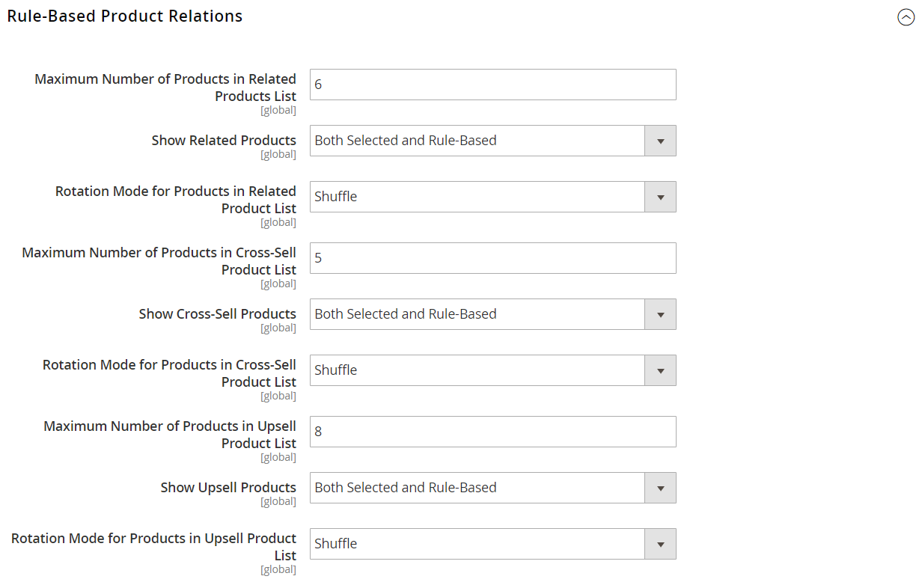
Task: Click the Rotation Mode for Upsell Product List label
Action: pyautogui.click(x=153, y=547)
